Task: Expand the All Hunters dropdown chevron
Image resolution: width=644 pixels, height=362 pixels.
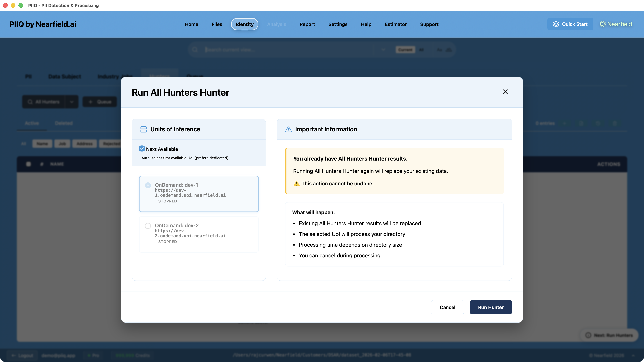Action: click(72, 102)
